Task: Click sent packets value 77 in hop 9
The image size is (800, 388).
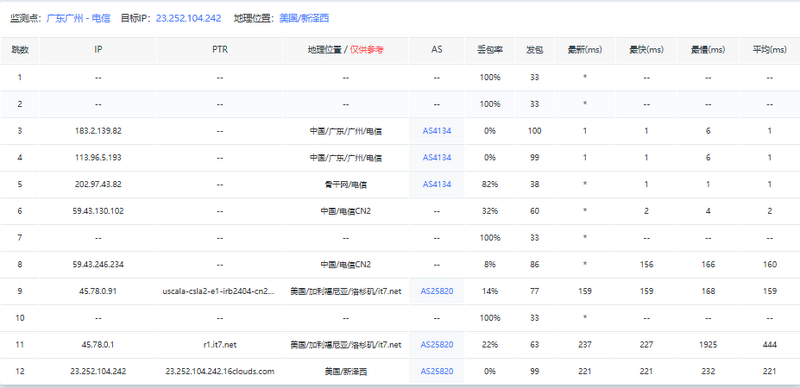Action: [x=534, y=291]
